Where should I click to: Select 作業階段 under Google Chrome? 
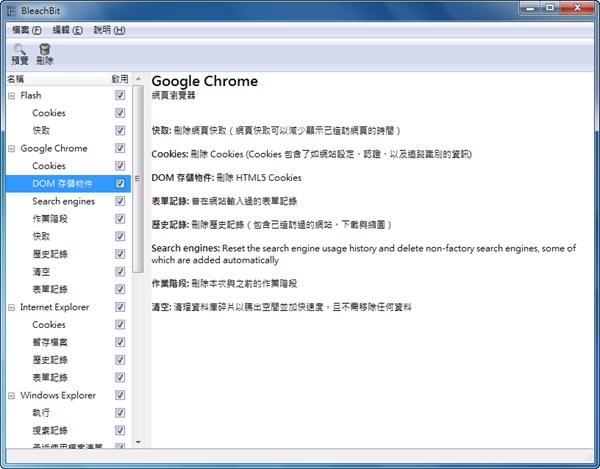pos(50,219)
